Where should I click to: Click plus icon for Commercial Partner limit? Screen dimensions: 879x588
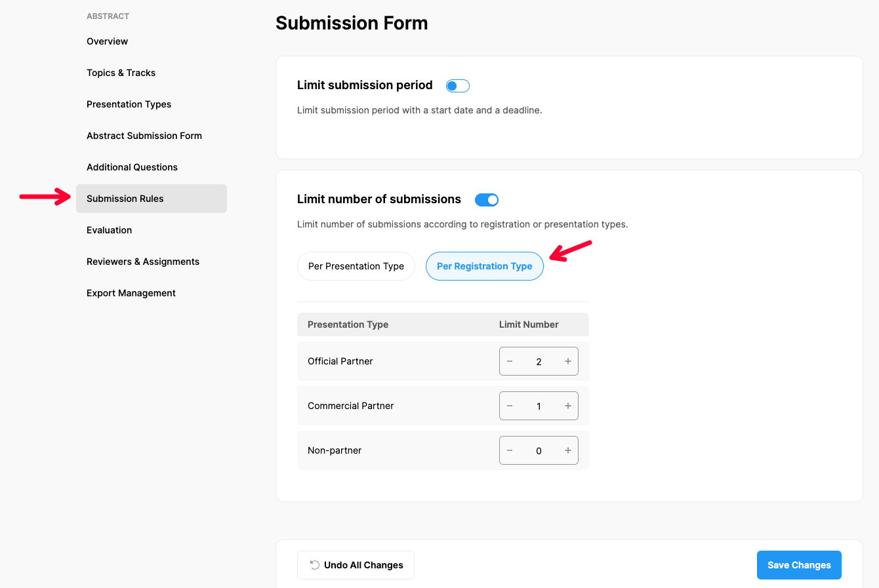[567, 406]
